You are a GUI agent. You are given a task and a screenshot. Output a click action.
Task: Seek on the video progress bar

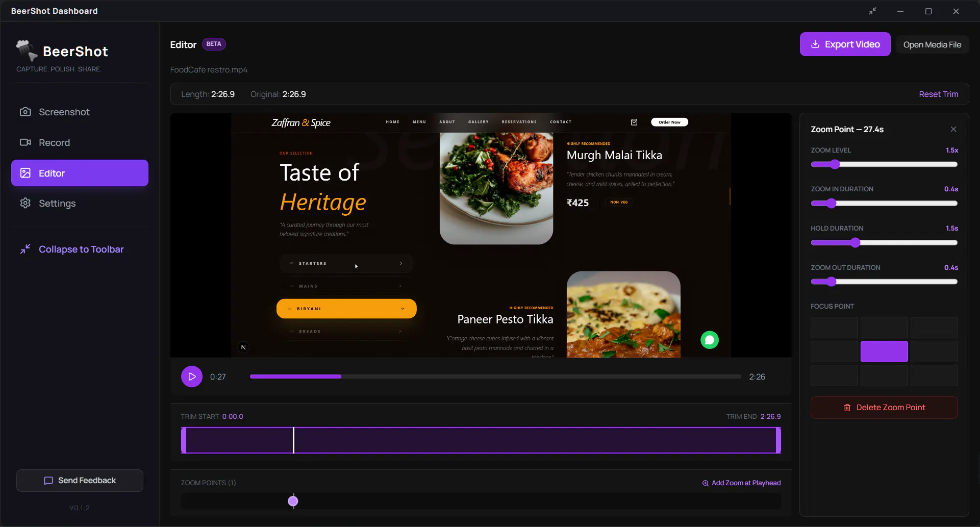pos(495,377)
